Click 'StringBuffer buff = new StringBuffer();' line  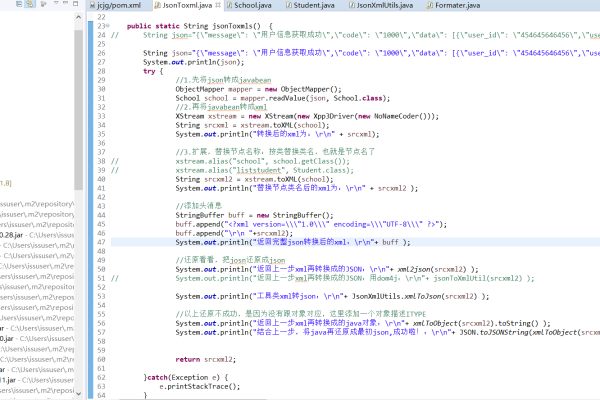click(x=254, y=215)
